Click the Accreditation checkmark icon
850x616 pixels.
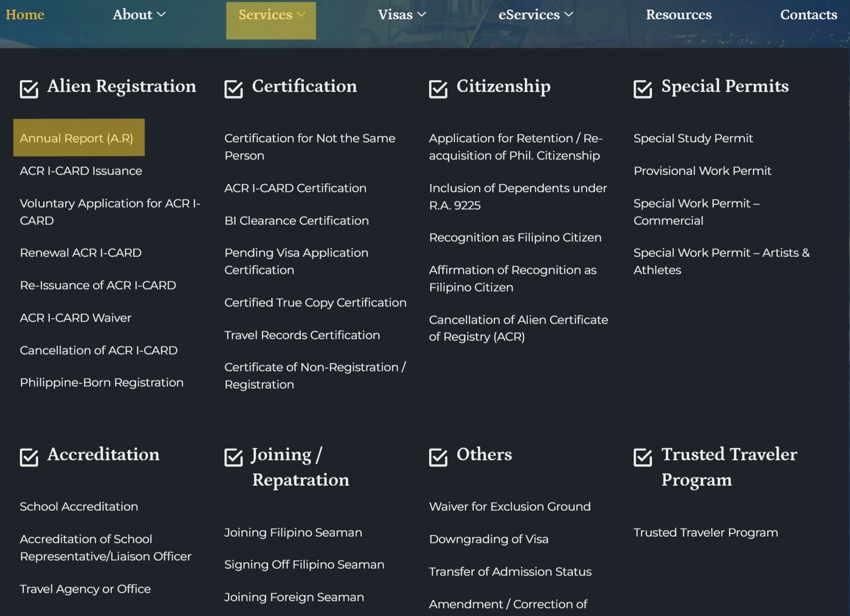(x=29, y=457)
